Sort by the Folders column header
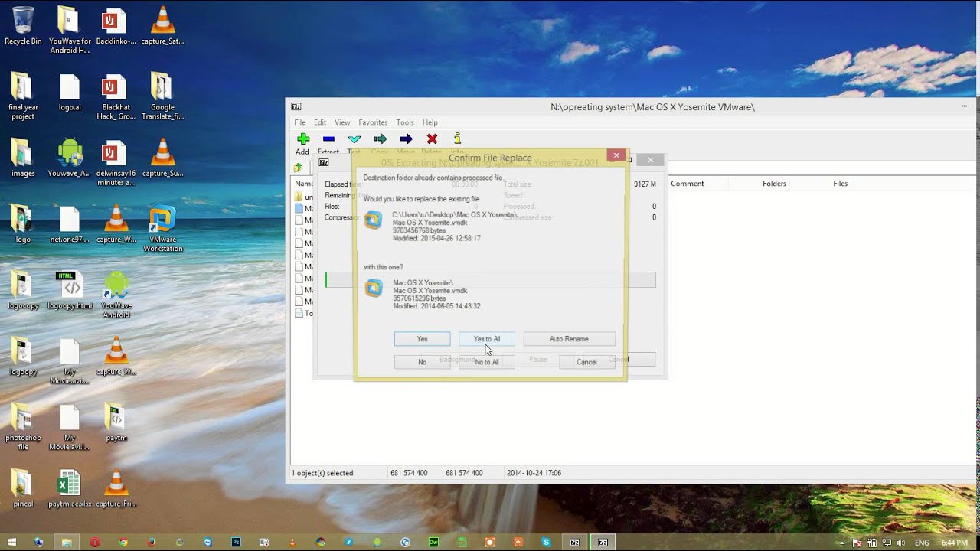Image resolution: width=980 pixels, height=551 pixels. [774, 184]
